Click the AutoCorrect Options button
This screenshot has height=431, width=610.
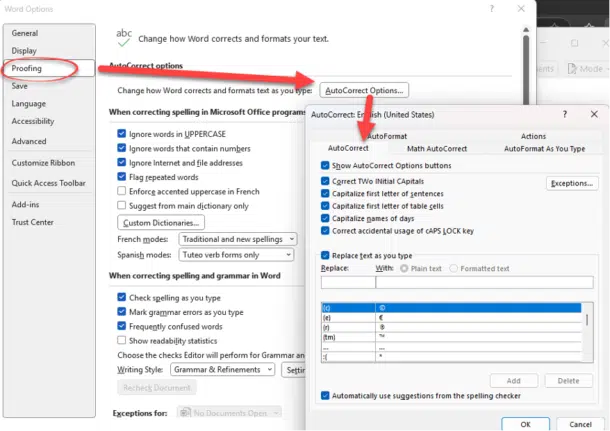[x=364, y=90]
